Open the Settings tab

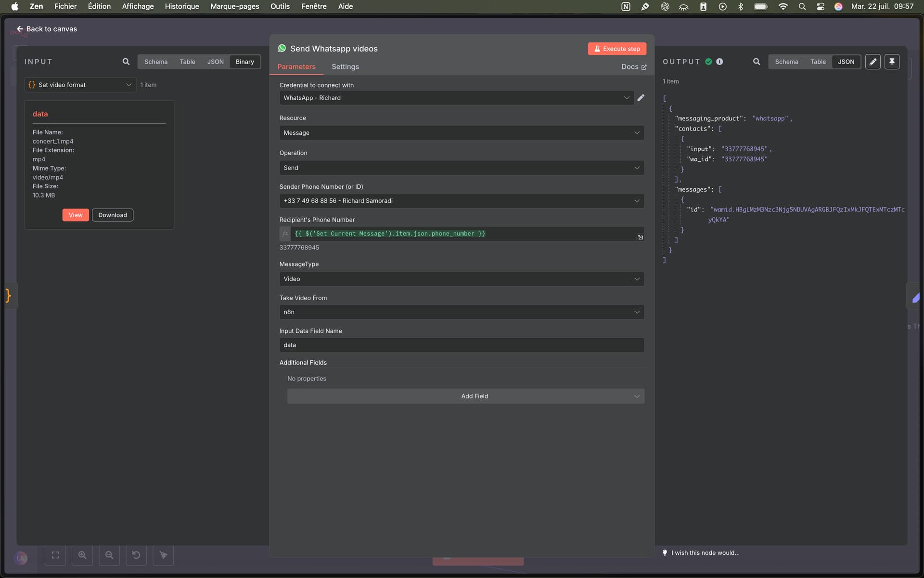click(x=345, y=66)
